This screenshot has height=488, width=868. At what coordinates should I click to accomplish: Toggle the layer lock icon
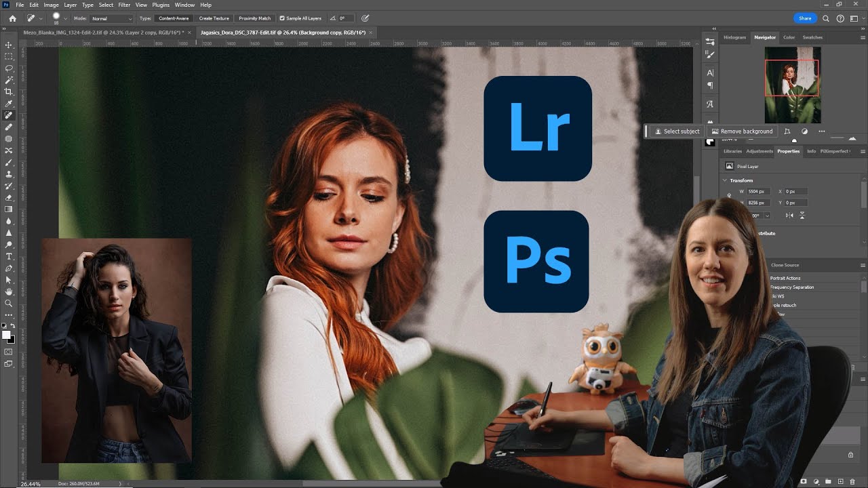click(850, 455)
